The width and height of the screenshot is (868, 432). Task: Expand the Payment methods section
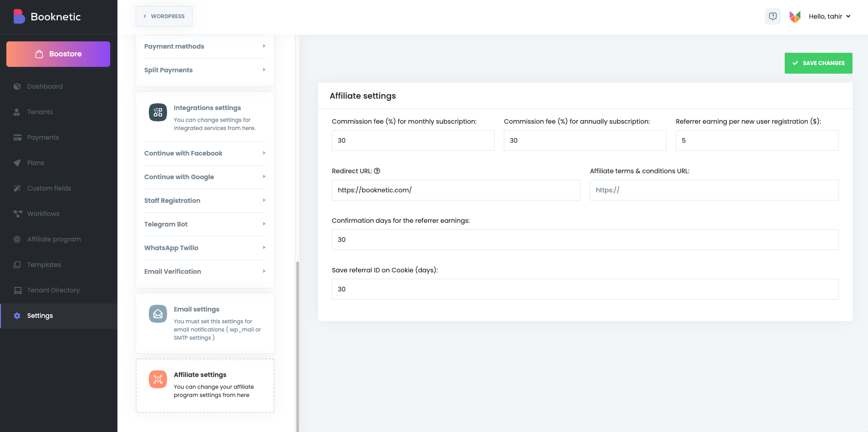(x=205, y=46)
